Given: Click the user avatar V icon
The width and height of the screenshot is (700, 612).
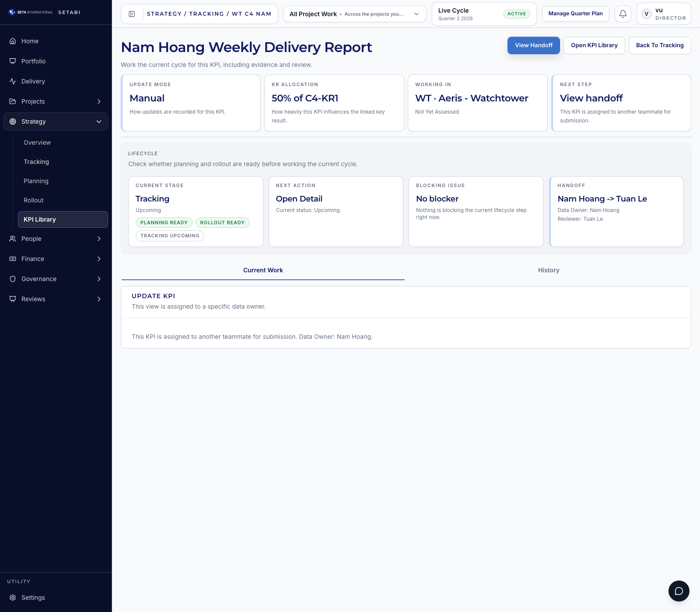Looking at the screenshot, I should tap(647, 14).
